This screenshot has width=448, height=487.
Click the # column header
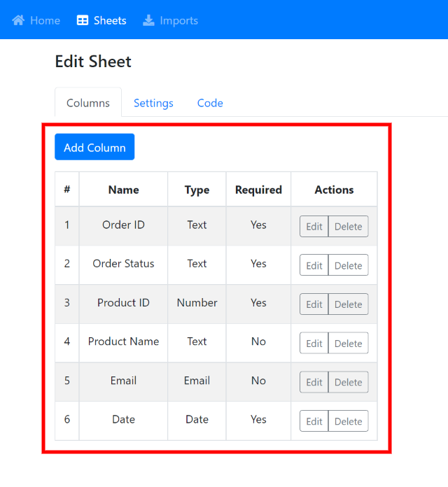[67, 190]
